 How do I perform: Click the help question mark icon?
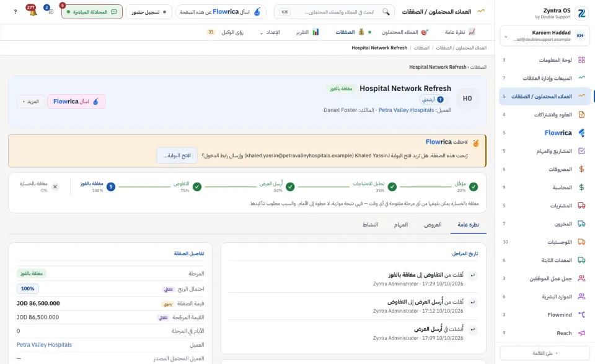pyautogui.click(x=15, y=12)
